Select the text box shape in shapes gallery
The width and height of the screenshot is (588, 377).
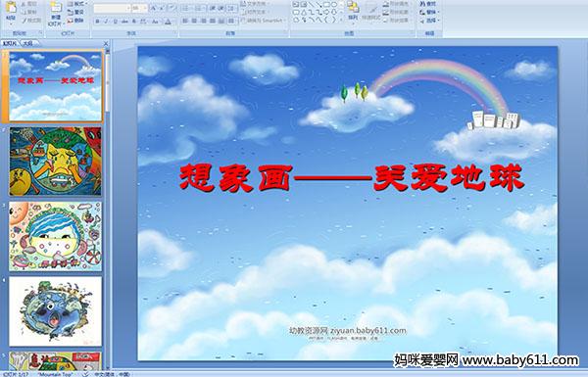[296, 5]
